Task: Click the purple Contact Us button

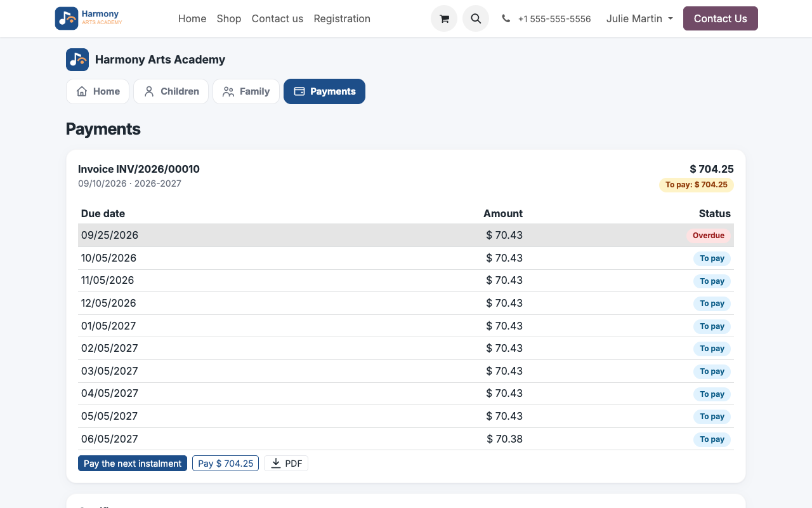Action: point(721,18)
